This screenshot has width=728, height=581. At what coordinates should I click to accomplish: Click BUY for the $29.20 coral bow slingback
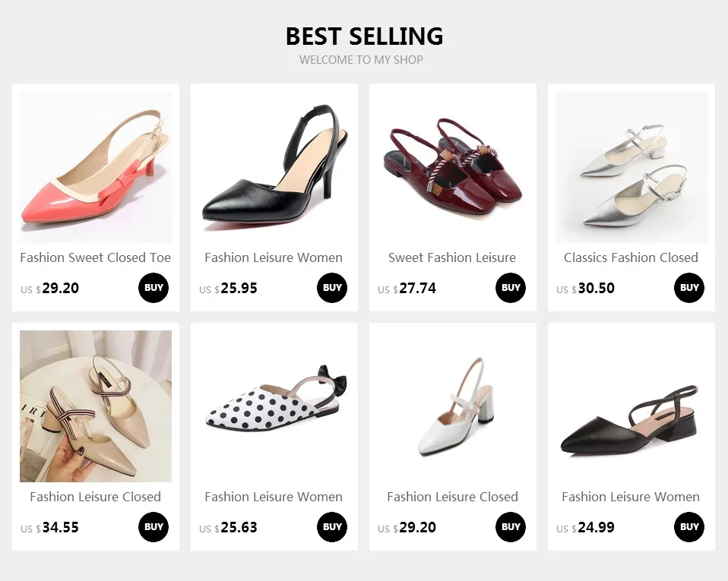154,288
